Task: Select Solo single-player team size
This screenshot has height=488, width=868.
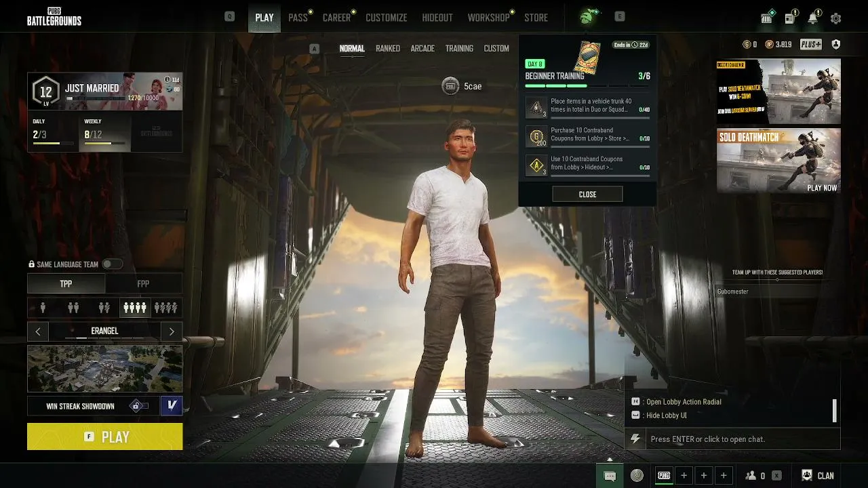Action: (43, 308)
